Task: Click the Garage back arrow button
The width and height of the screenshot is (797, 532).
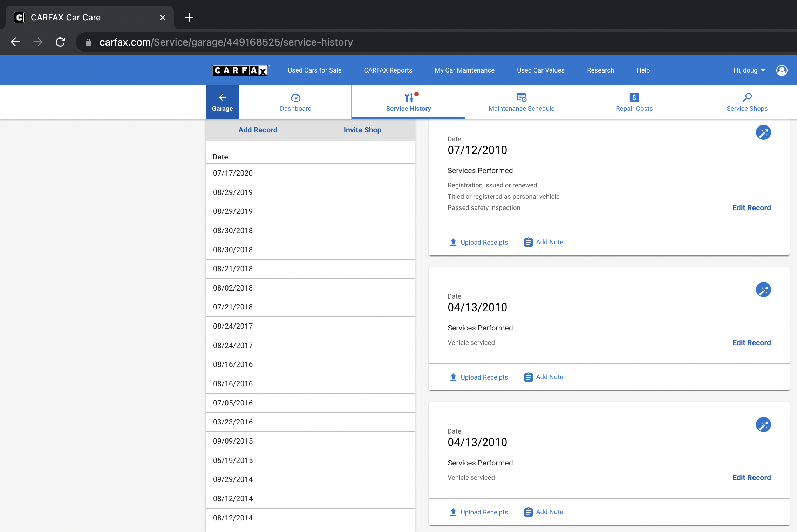Action: 223,102
